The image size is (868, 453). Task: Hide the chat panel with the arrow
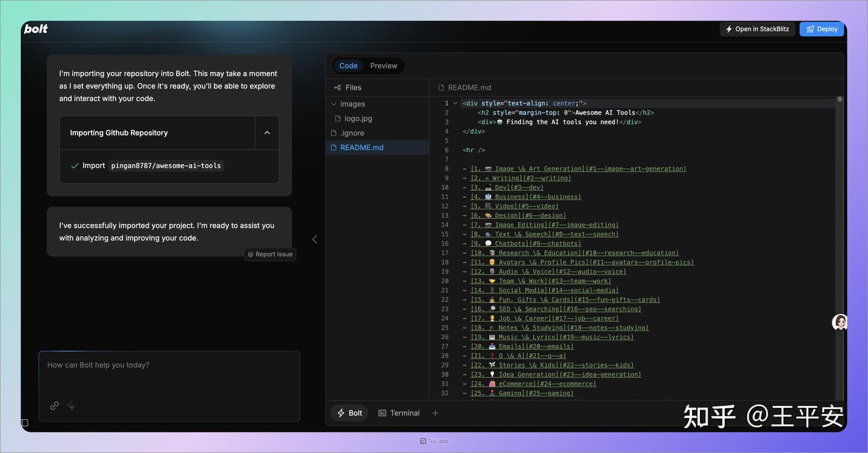315,239
